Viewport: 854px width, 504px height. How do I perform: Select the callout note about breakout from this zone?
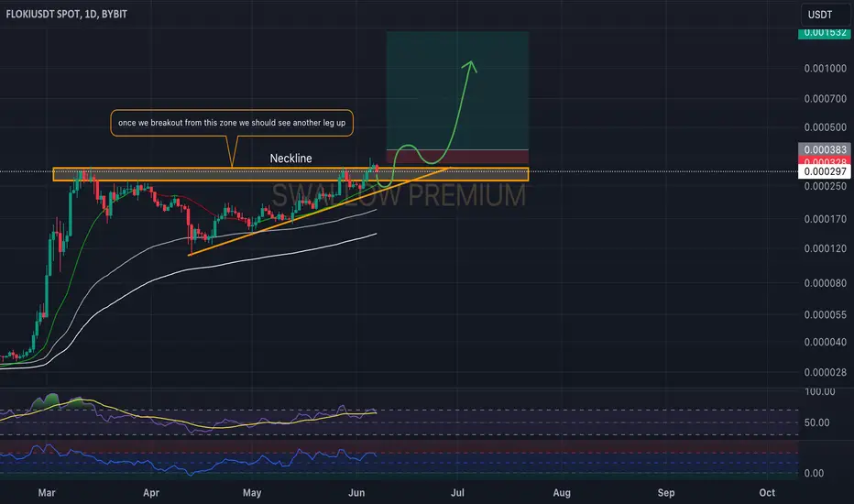pyautogui.click(x=232, y=123)
